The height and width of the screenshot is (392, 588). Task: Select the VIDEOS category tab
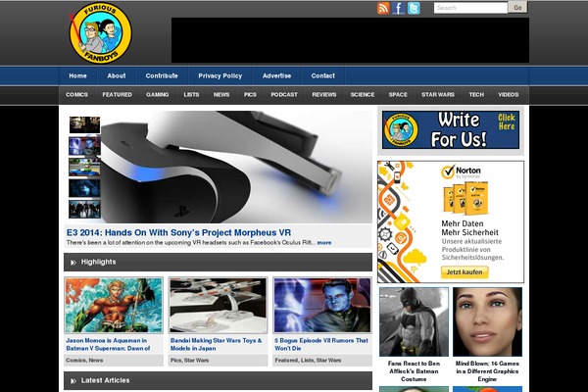click(508, 95)
